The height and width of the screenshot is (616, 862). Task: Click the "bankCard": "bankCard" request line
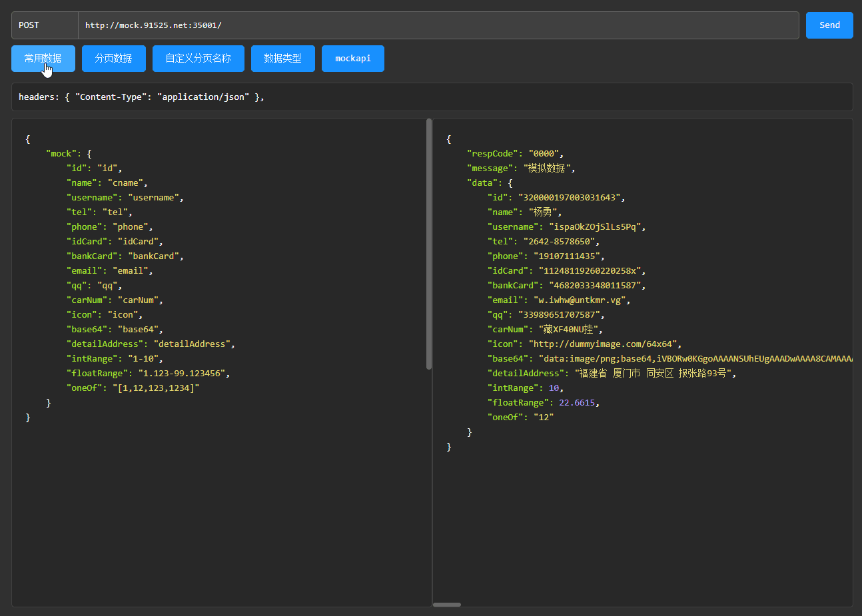[x=125, y=256]
